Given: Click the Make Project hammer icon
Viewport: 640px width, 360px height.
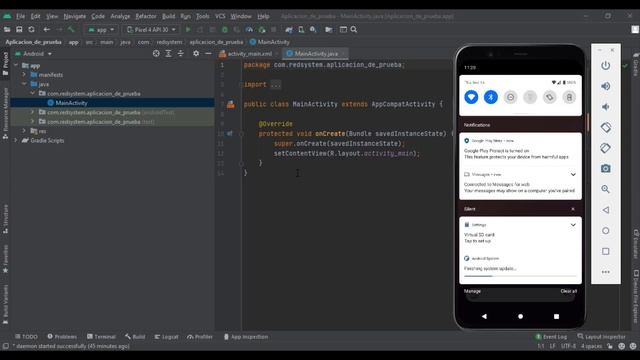Looking at the screenshot, I should pyautogui.click(x=71, y=29).
